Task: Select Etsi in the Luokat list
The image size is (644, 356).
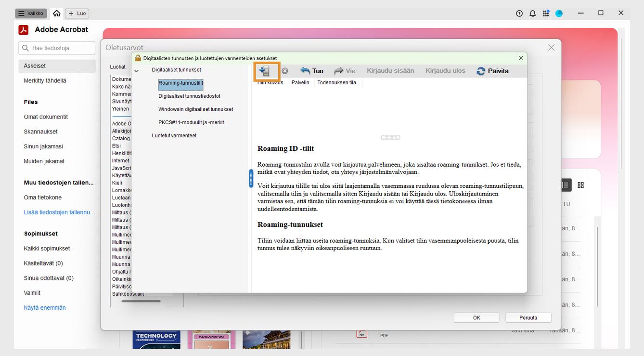Action: tap(116, 145)
